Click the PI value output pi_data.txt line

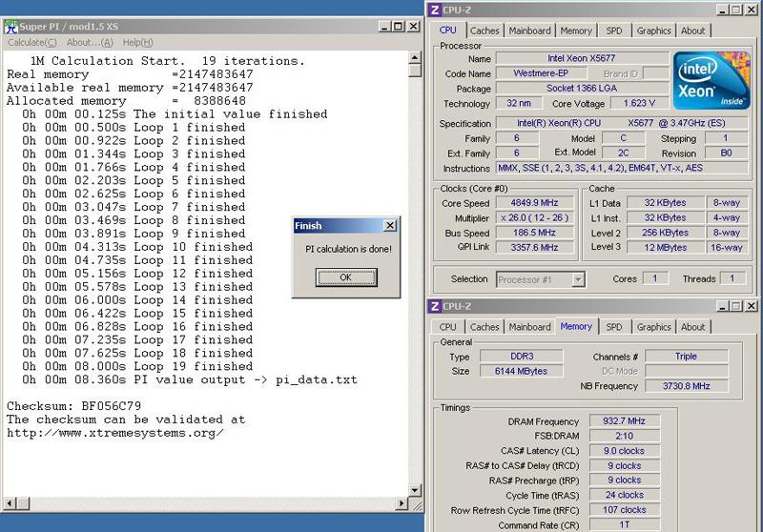click(189, 379)
